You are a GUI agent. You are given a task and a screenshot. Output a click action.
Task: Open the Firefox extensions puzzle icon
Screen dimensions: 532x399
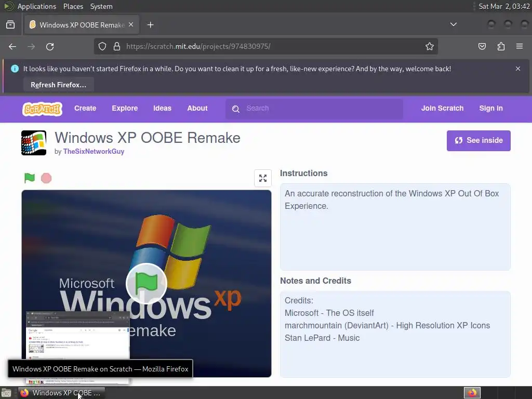point(501,46)
